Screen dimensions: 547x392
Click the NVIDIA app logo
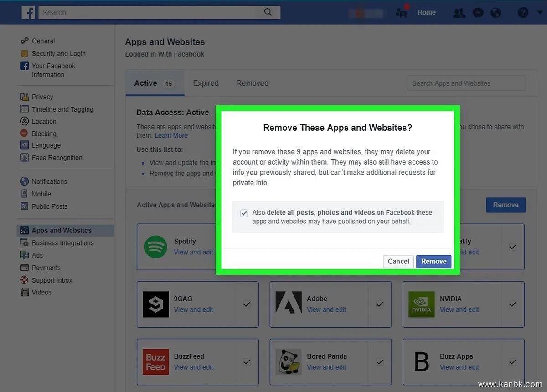[x=421, y=304]
